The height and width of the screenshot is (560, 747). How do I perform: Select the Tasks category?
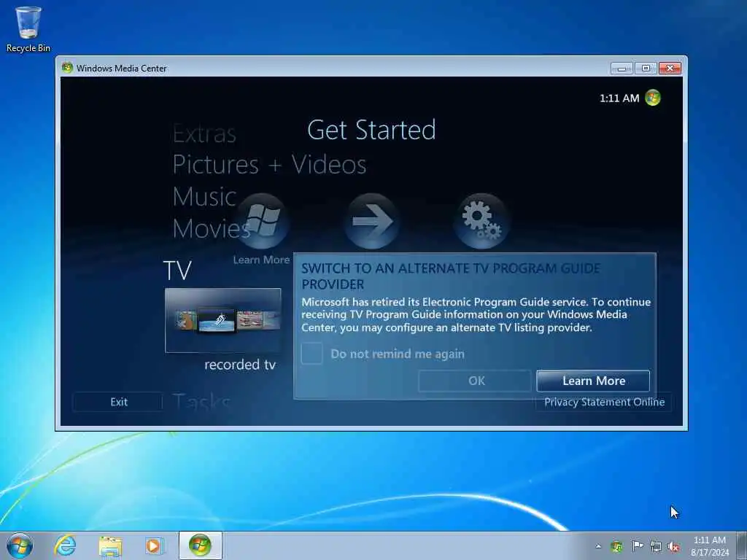coord(201,402)
